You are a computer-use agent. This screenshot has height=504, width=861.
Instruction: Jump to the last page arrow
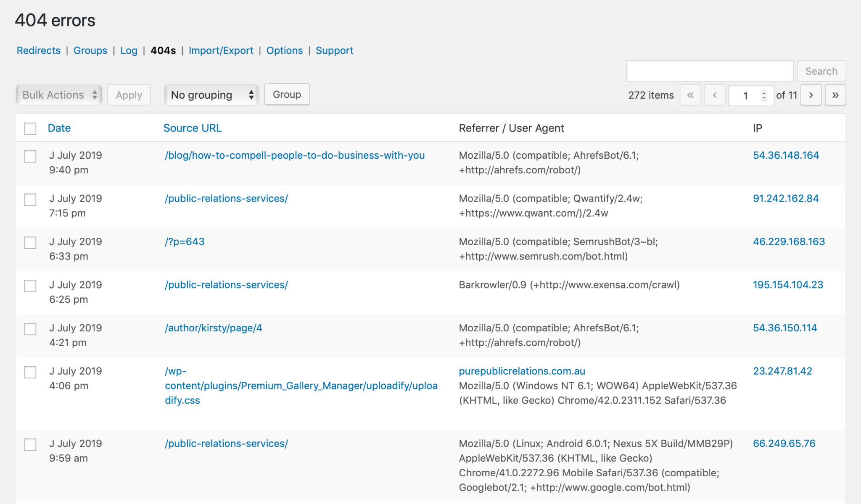835,95
